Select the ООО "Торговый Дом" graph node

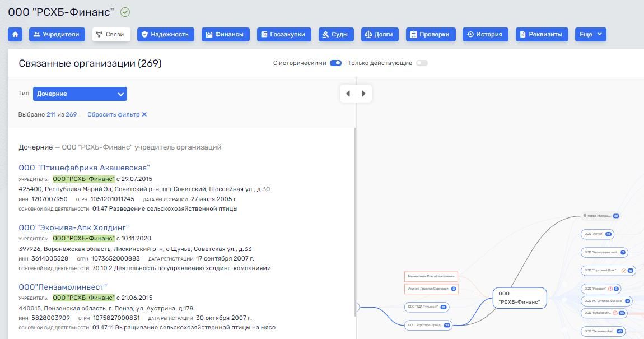[x=608, y=271]
